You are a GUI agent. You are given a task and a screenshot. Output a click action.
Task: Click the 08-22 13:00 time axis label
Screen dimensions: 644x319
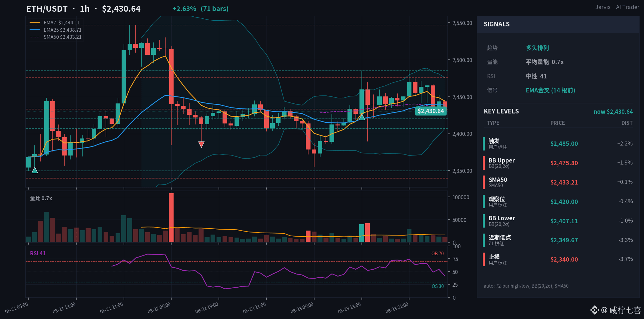[x=207, y=308]
